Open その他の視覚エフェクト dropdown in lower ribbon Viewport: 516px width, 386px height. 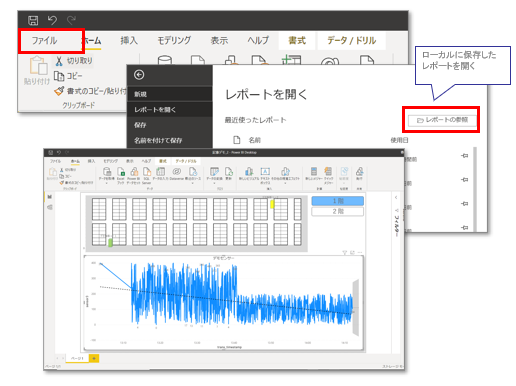(285, 175)
